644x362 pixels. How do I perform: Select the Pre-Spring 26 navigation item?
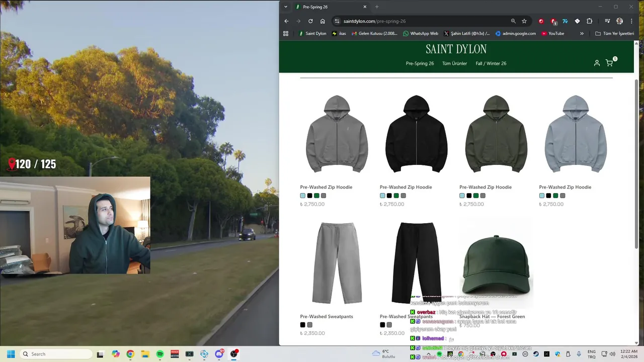tap(420, 63)
